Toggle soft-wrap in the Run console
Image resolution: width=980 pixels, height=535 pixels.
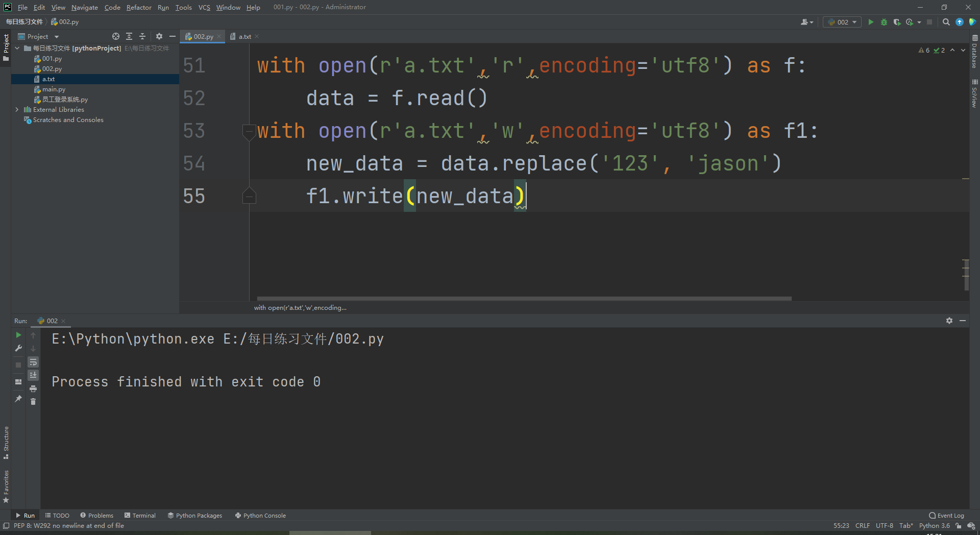pyautogui.click(x=33, y=362)
